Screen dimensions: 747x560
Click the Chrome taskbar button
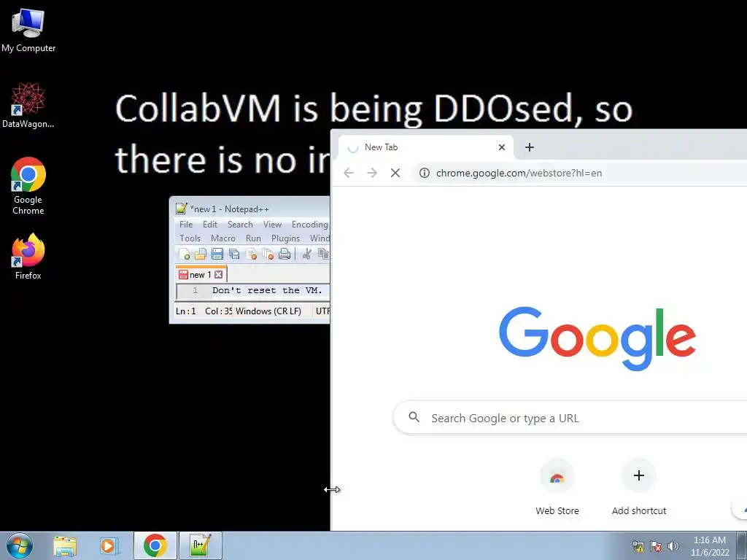155,545
